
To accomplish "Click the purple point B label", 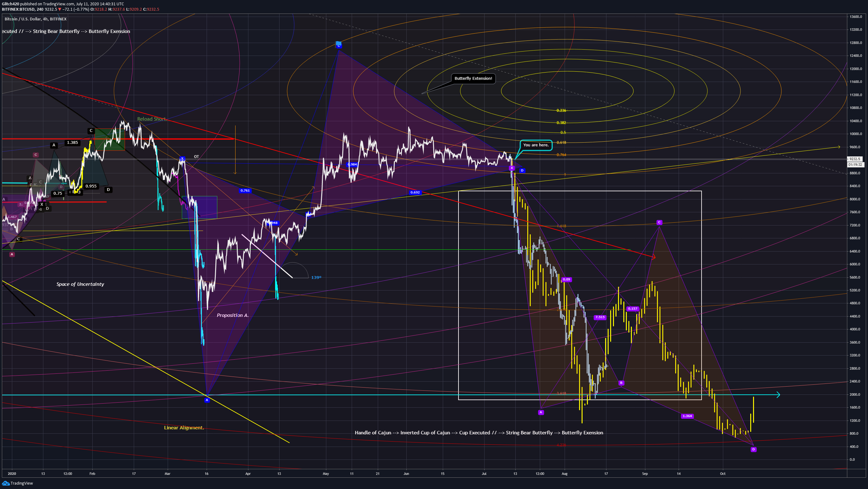I will click(x=621, y=383).
